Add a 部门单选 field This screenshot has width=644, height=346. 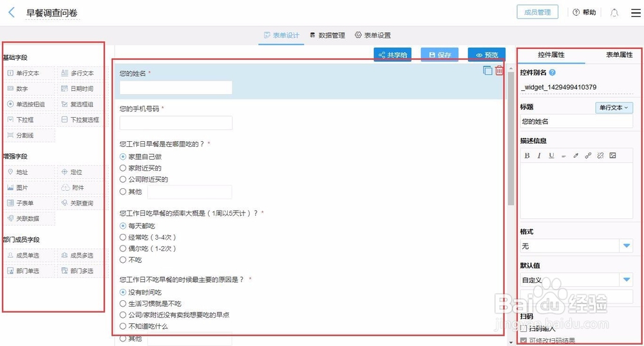tap(30, 271)
